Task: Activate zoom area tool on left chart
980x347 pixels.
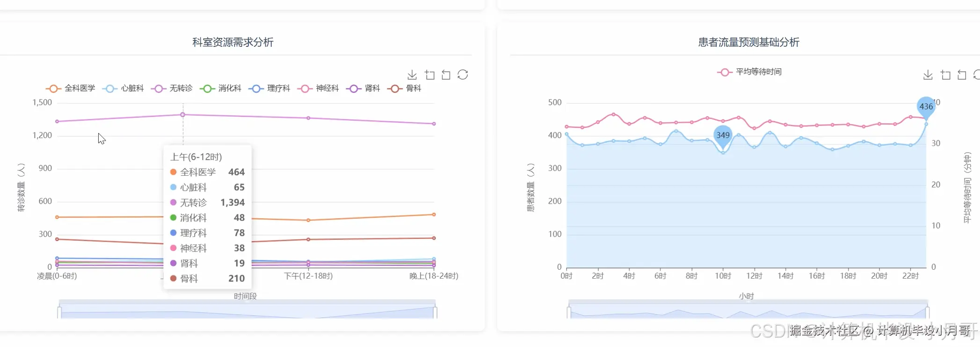Action: (x=429, y=75)
